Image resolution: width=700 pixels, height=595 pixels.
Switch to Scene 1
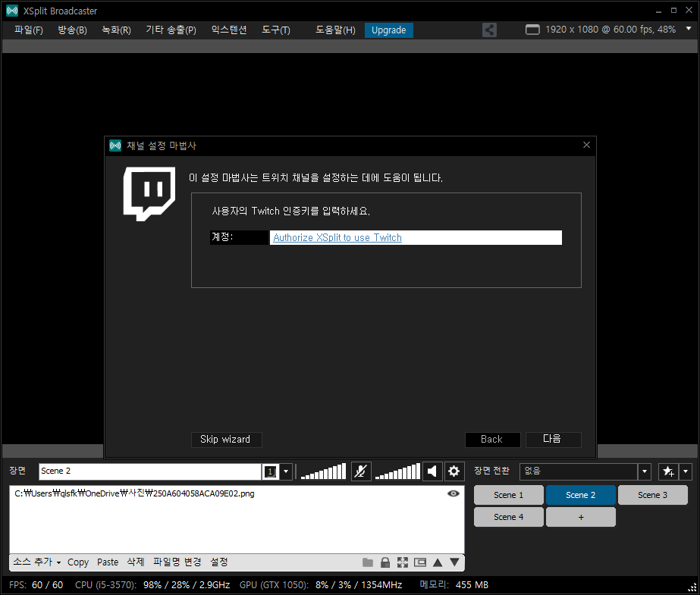point(508,495)
